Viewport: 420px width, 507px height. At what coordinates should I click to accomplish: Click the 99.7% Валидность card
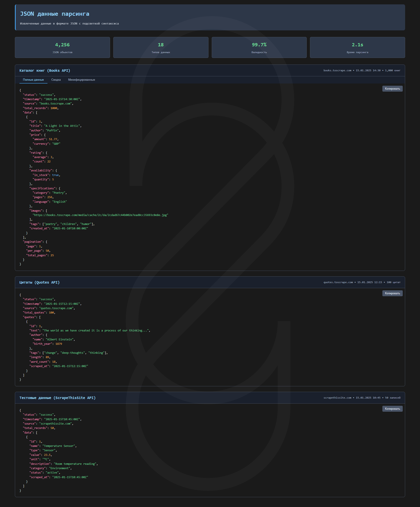coord(259,47)
